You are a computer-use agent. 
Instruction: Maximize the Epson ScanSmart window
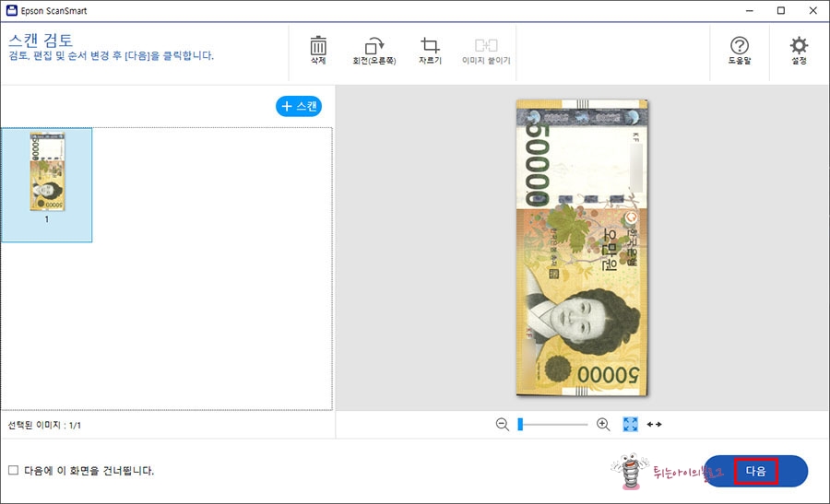781,10
